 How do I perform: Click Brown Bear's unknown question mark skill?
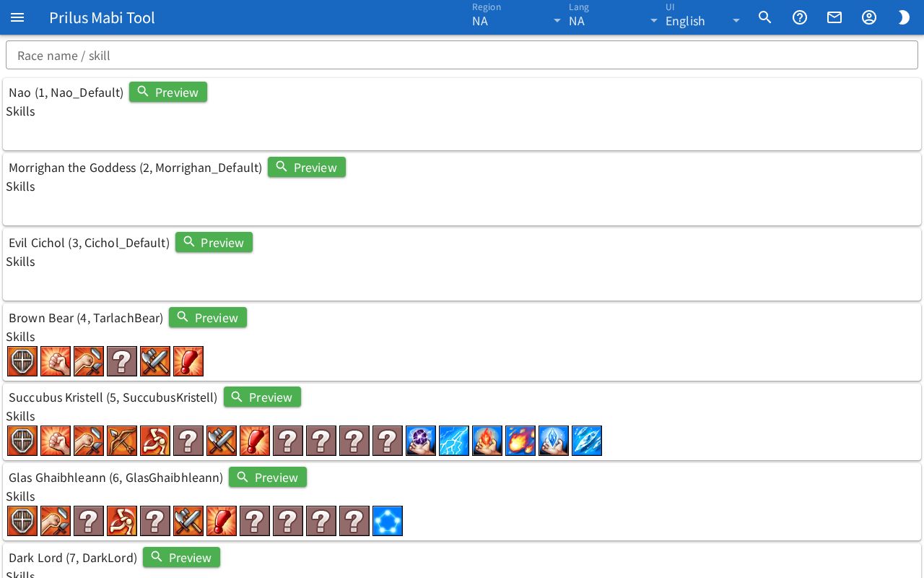(122, 361)
